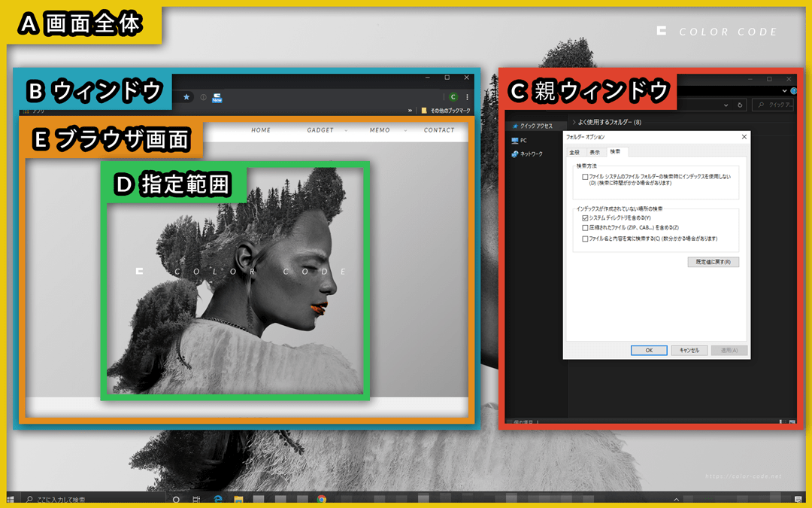Check the インデックスを使用しない (D) option
Image resolution: width=812 pixels, height=508 pixels.
coord(585,177)
